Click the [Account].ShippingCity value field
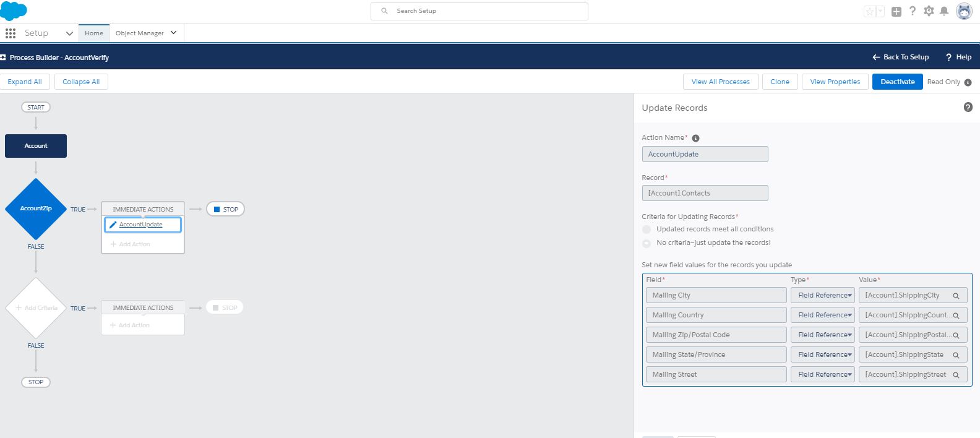 [913, 295]
